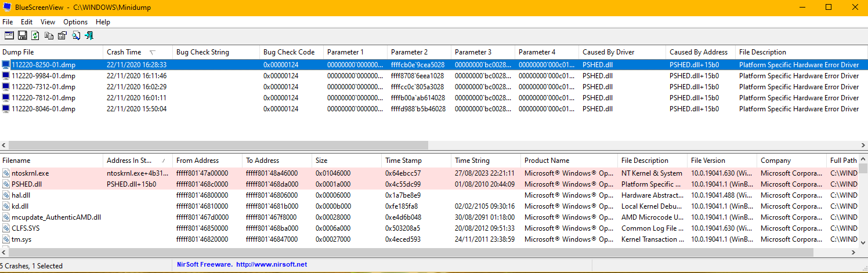This screenshot has height=273, width=868.
Task: Open the View menu
Action: [48, 22]
